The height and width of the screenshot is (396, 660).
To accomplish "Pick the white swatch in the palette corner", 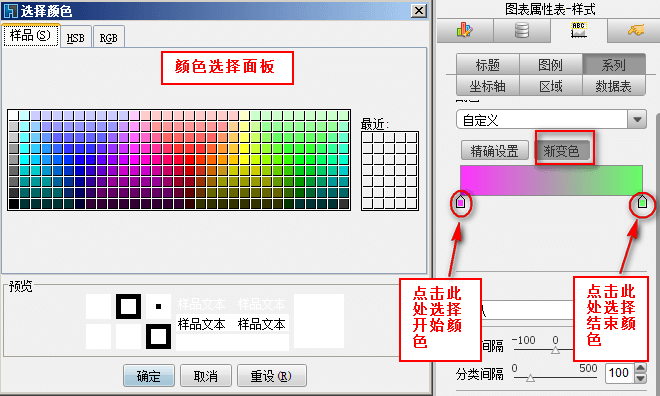I will point(13,115).
